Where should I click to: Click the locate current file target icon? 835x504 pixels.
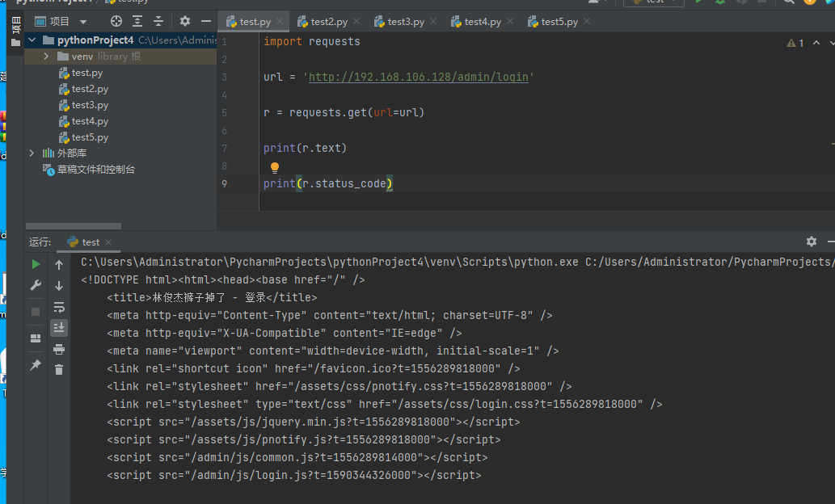(x=116, y=21)
